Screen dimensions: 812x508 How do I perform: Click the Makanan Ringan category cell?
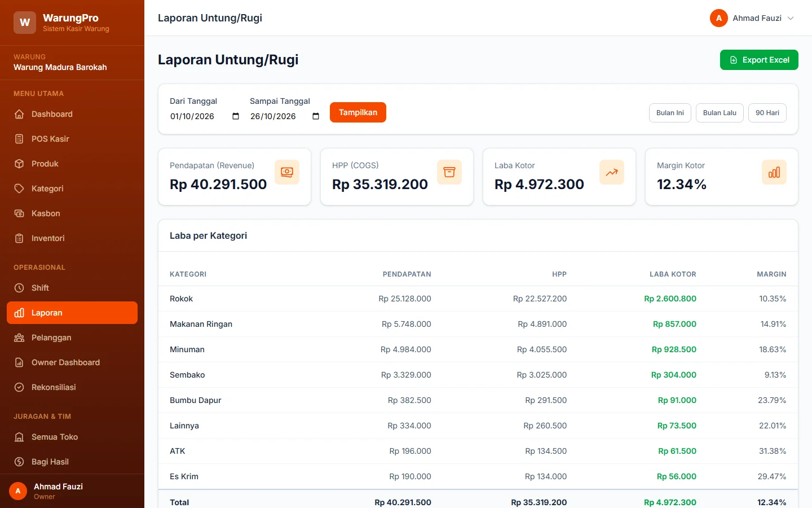(x=201, y=324)
